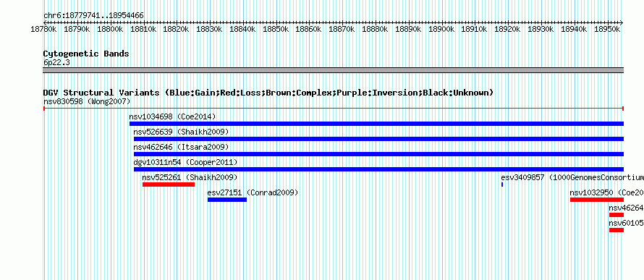644x280 pixels.
Task: Click the 18940k ruler tick label
Action: click(574, 30)
